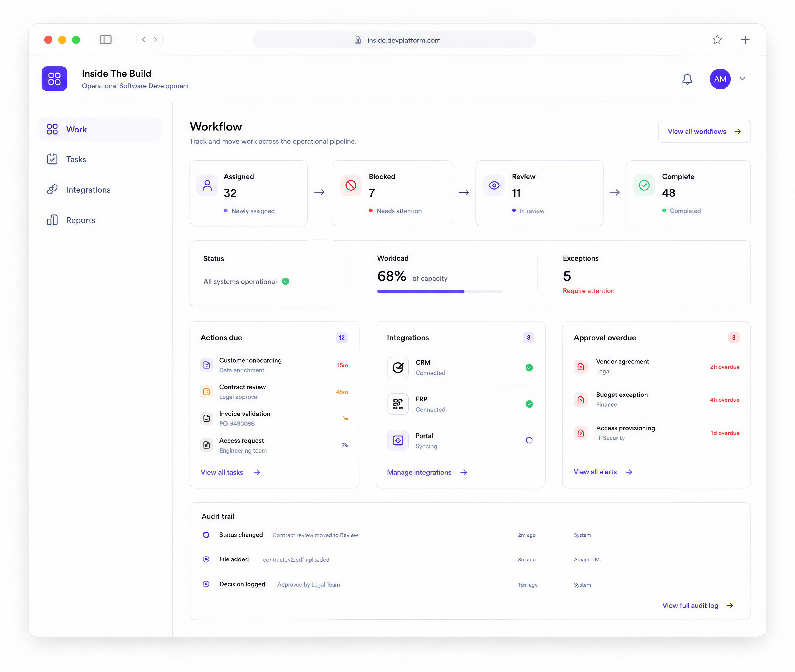This screenshot has width=795, height=672.
Task: Go forward with the browser chevron
Action: pos(155,40)
